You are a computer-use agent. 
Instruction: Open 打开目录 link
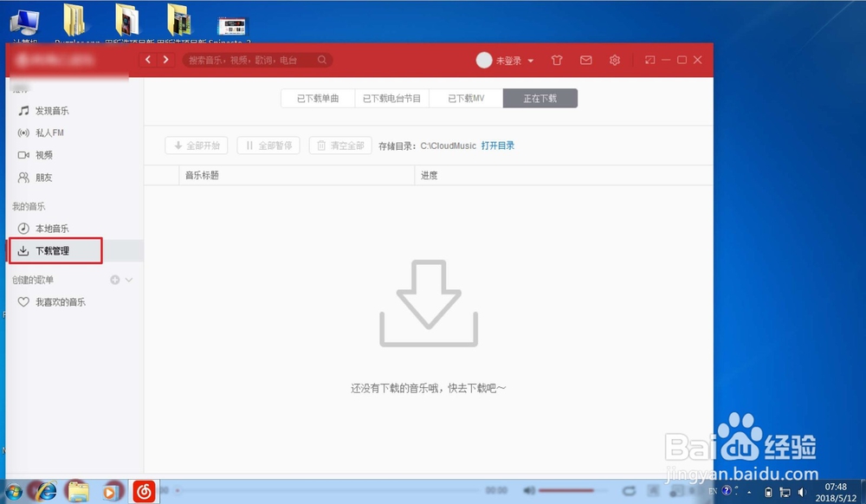click(498, 145)
